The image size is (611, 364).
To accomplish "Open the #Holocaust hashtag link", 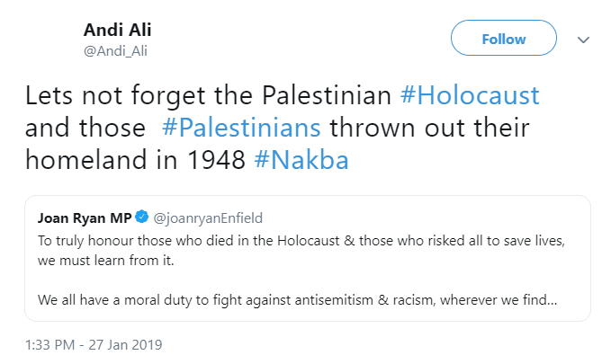I will point(470,95).
